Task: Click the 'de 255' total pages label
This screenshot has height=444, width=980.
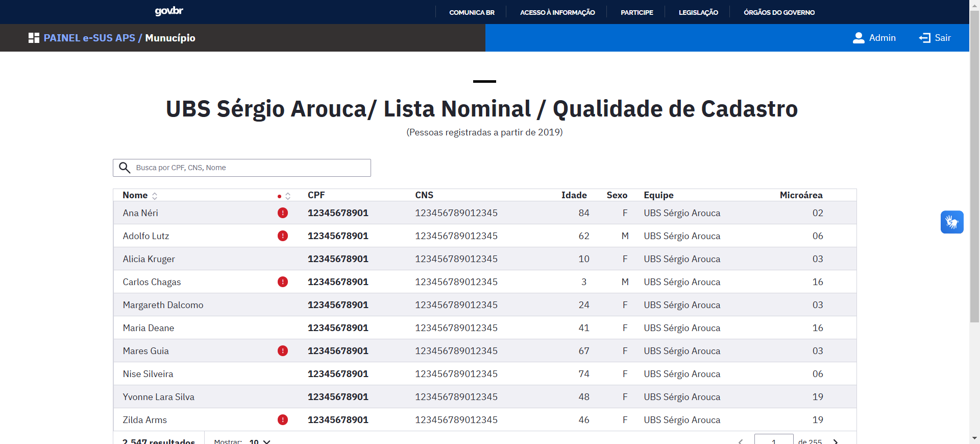Action: [x=810, y=441]
